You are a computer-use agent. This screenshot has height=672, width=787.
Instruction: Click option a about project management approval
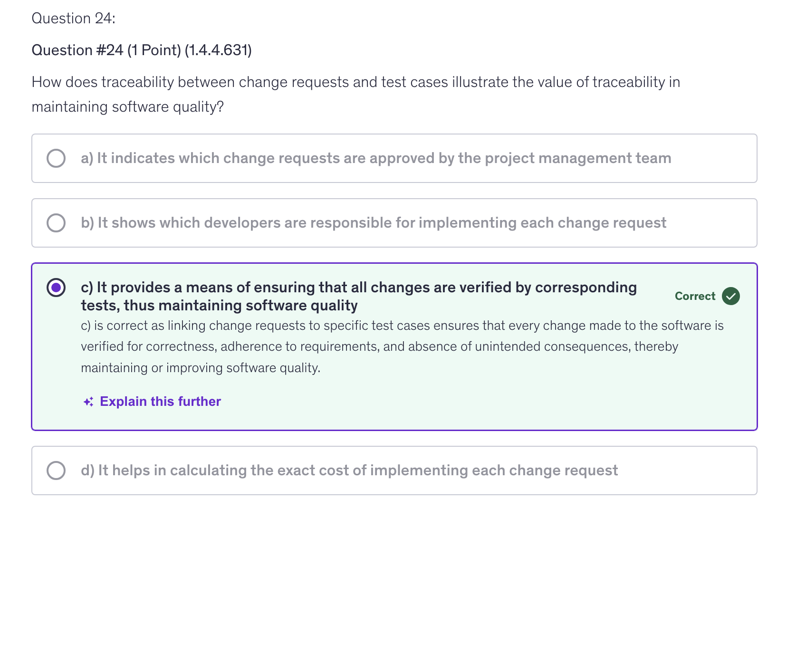click(375, 158)
